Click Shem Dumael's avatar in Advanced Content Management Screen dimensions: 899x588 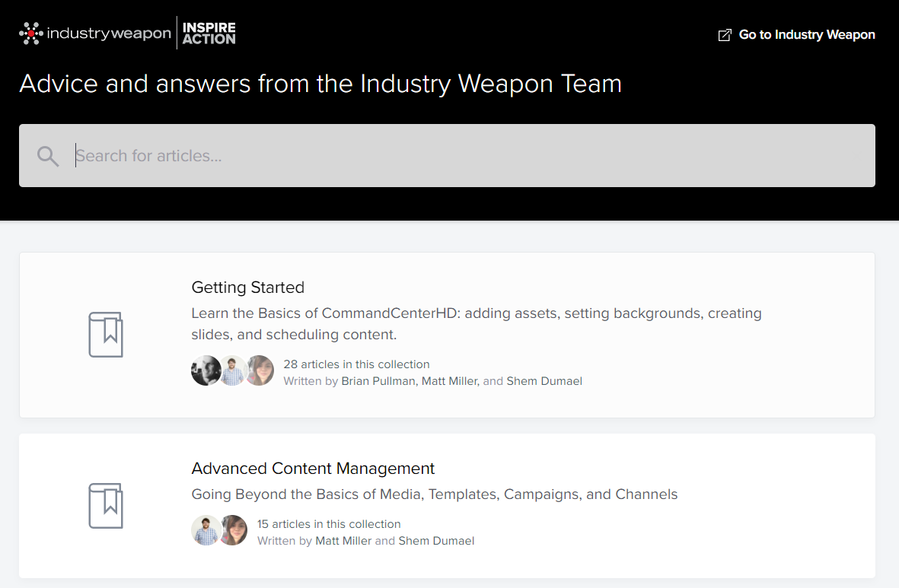pos(234,530)
